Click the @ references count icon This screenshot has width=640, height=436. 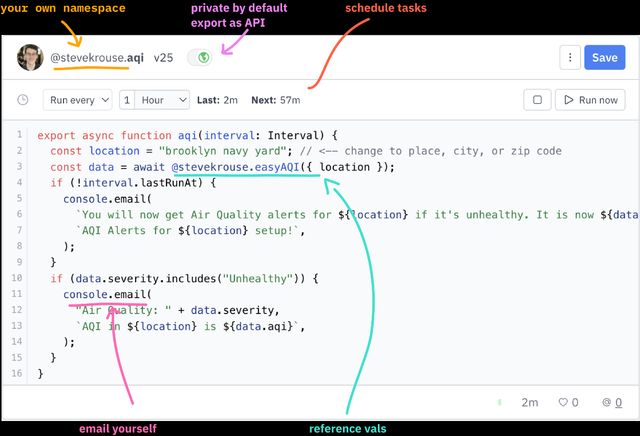605,402
